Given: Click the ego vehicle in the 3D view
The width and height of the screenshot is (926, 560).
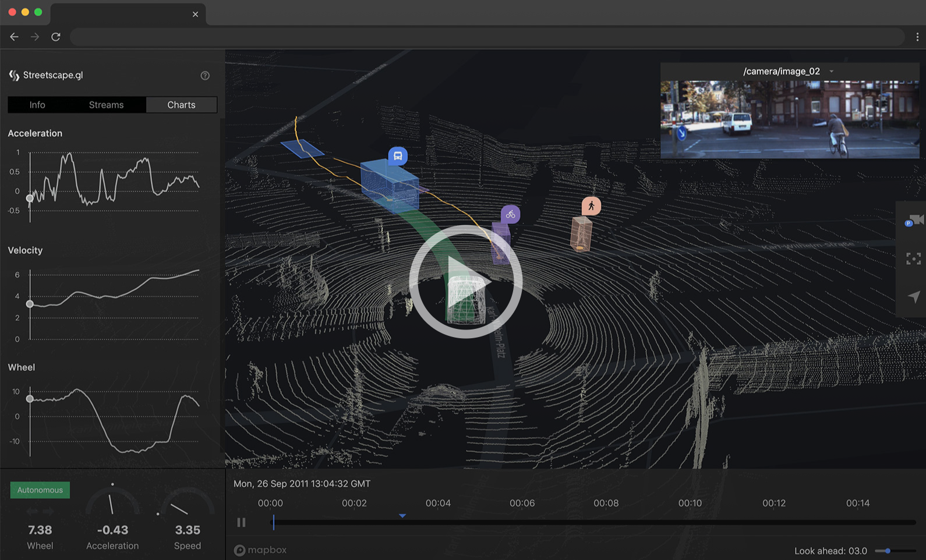Looking at the screenshot, I should [465, 299].
